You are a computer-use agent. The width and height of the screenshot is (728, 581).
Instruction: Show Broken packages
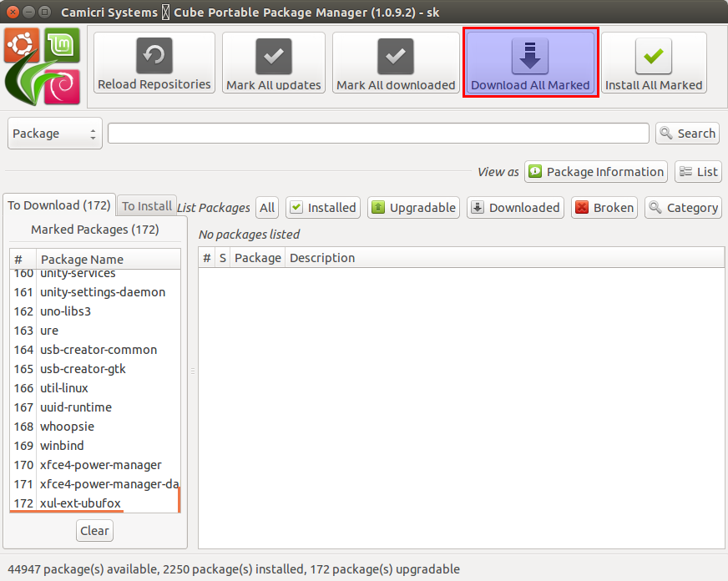click(x=604, y=207)
